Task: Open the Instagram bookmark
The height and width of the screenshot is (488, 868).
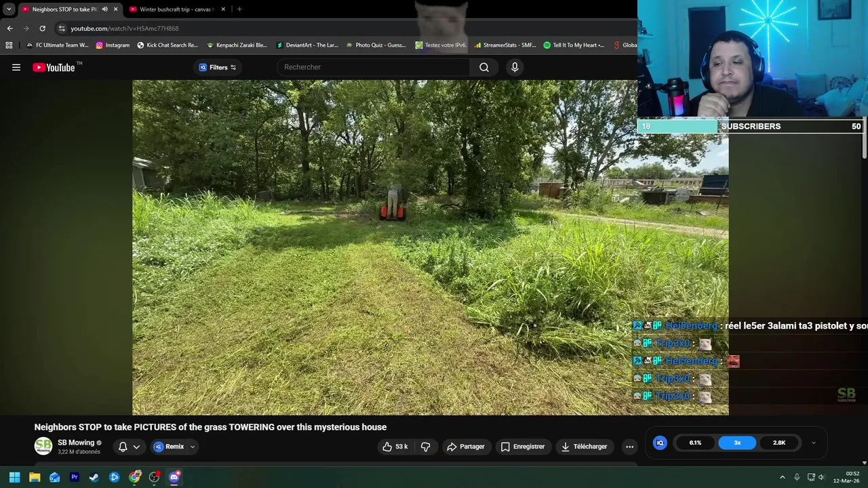Action: (113, 45)
